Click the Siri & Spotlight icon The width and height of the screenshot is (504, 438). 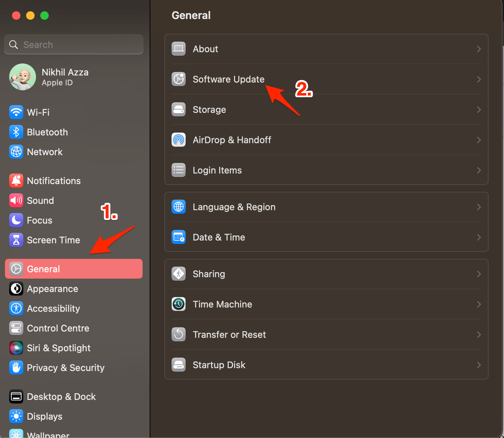point(16,348)
